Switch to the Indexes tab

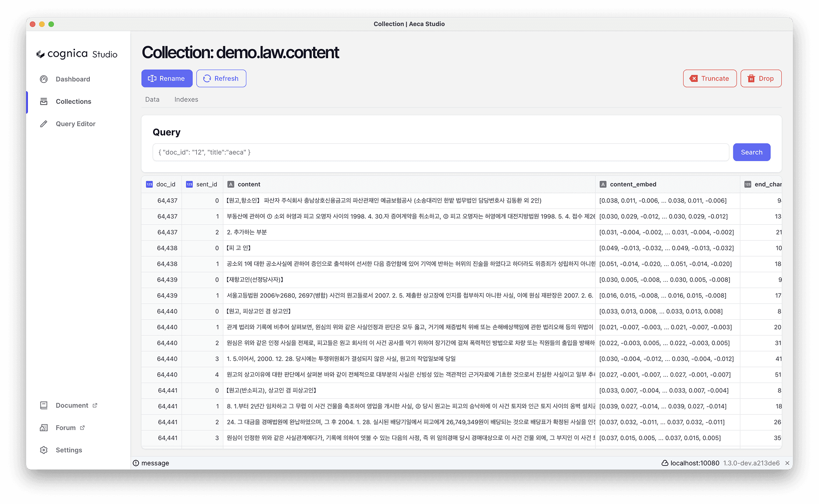tap(186, 99)
